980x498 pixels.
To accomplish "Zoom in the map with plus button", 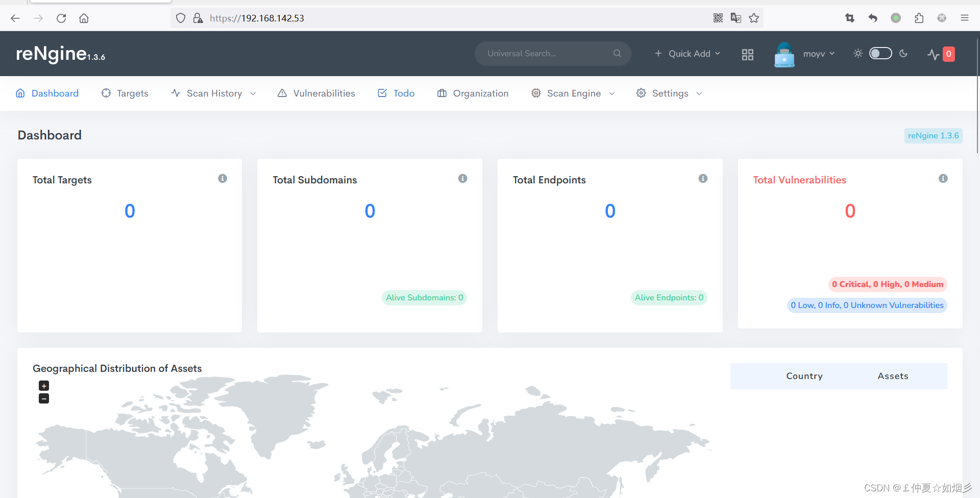I will click(x=44, y=386).
